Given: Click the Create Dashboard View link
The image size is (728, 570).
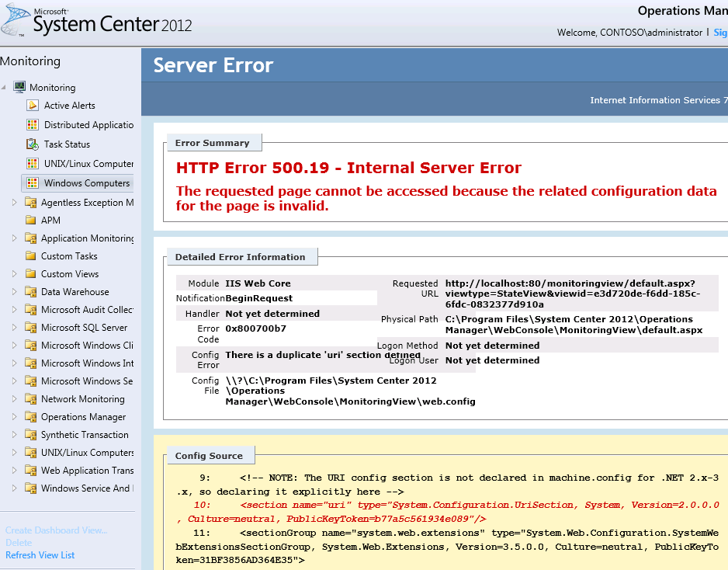Looking at the screenshot, I should pyautogui.click(x=56, y=530).
